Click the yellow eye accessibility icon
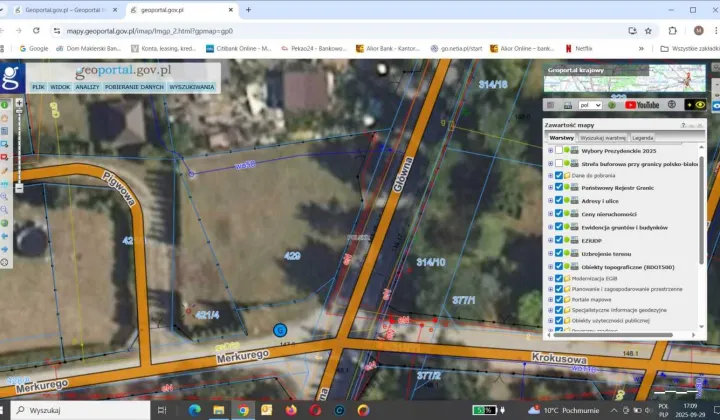 (700, 104)
